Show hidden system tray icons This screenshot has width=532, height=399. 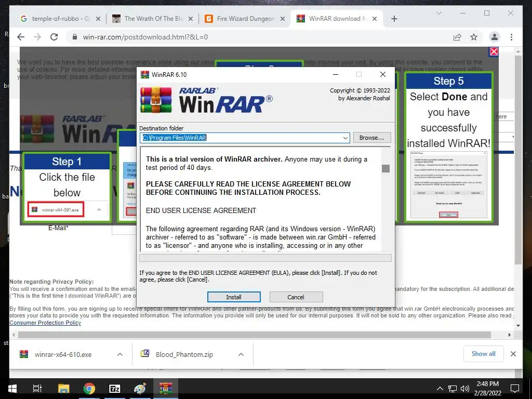coord(440,389)
